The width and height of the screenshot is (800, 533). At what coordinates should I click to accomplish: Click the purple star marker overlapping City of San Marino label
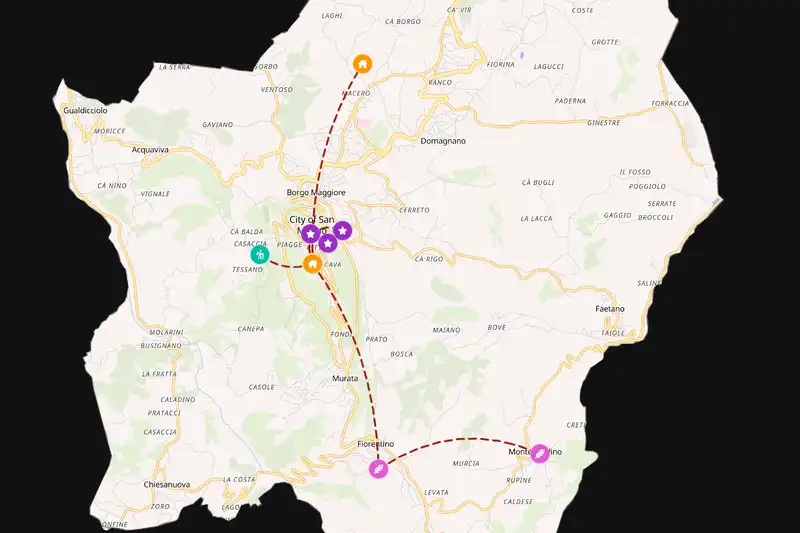(x=311, y=234)
